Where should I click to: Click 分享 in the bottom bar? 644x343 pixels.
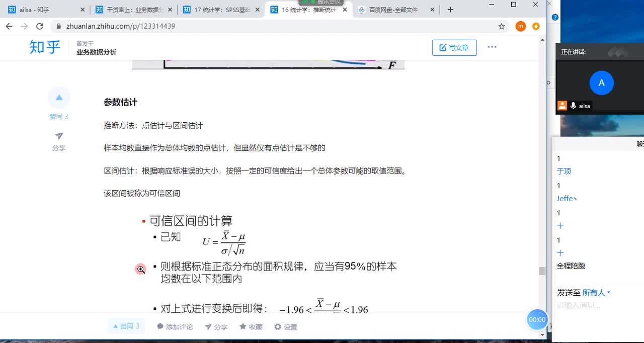point(216,327)
